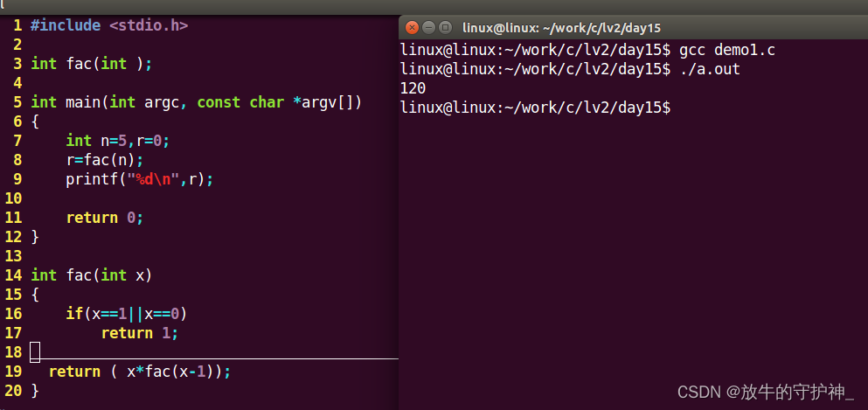Click the opening brace on line 6
Viewport: 868px width, 410px height.
coord(35,122)
